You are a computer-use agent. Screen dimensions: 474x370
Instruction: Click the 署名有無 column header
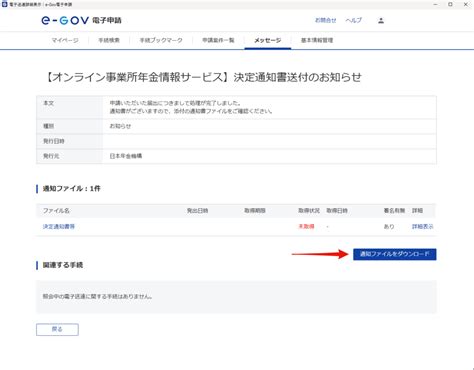394,211
